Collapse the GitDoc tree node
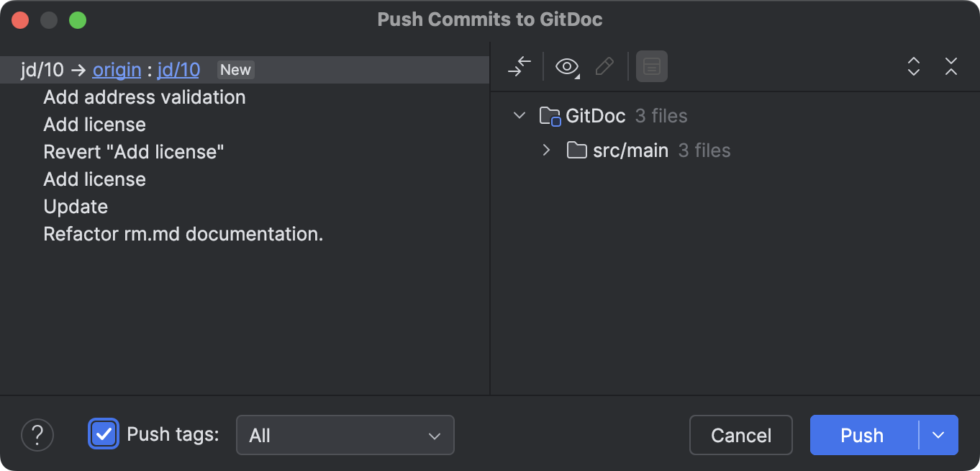 click(x=520, y=115)
